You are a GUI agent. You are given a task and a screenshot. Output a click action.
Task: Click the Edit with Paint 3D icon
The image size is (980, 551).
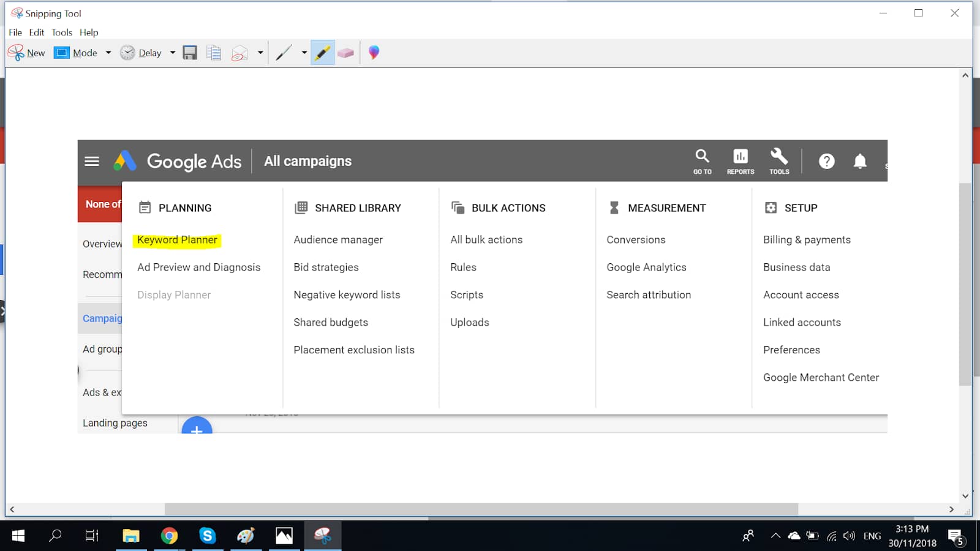point(374,53)
